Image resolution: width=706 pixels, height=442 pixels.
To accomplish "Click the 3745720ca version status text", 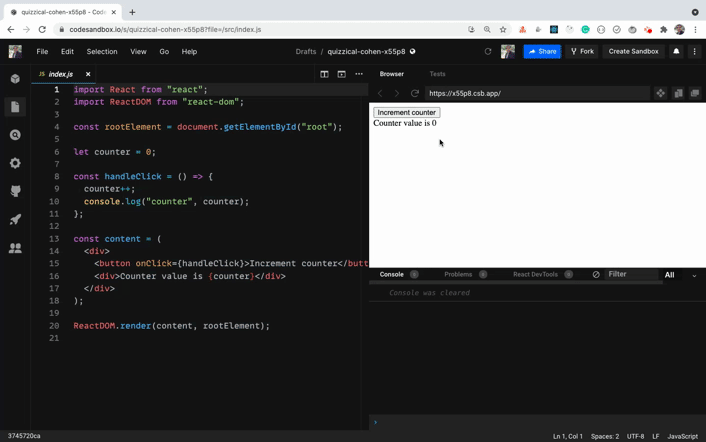I will pos(24,436).
